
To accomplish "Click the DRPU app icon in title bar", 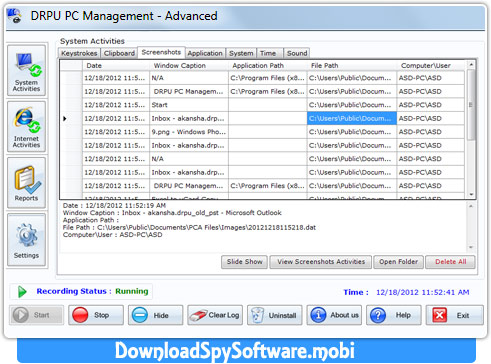I will click(x=15, y=16).
